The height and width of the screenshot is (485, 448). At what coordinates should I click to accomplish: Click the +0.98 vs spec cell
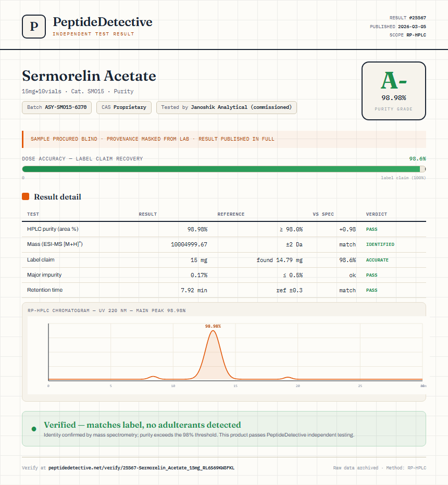tap(347, 229)
